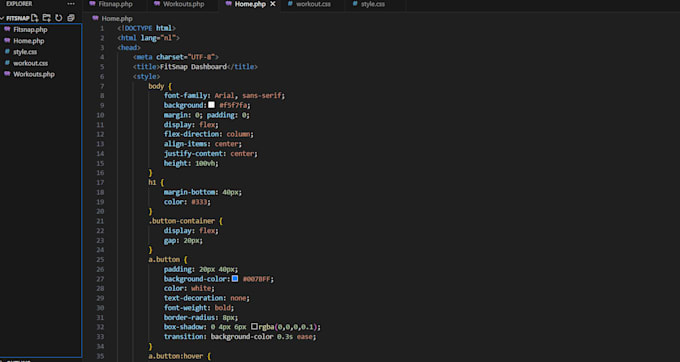Open color picker for #f5f7fa swatch

[x=211, y=105]
